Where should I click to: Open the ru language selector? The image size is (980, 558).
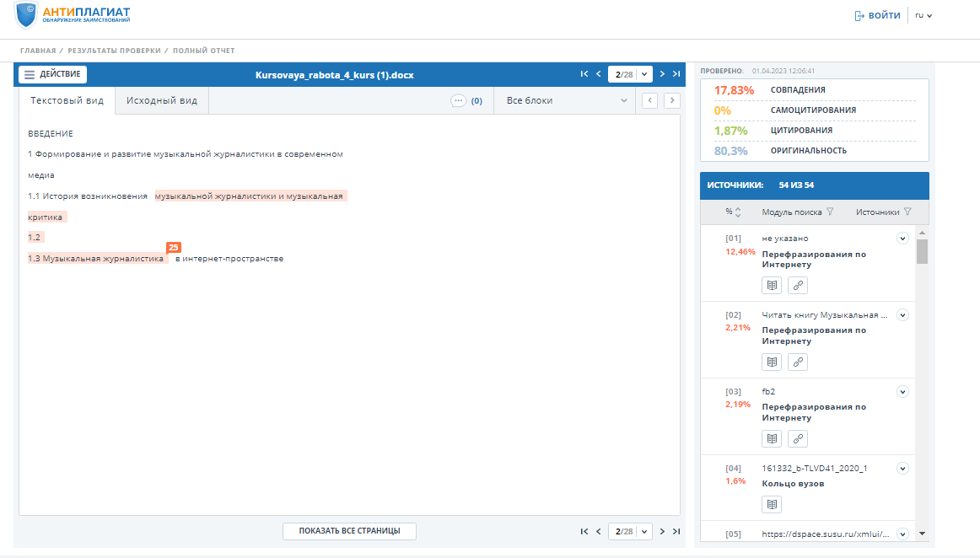923,16
